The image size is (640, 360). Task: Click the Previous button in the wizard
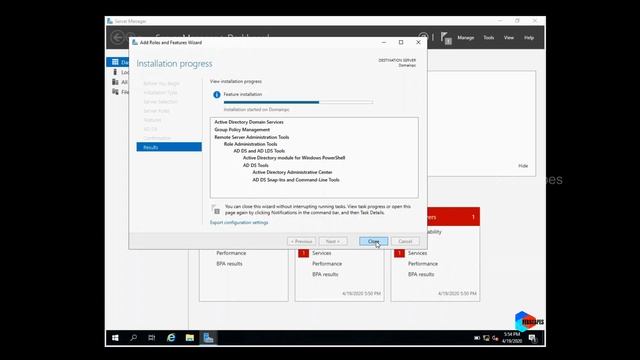point(301,241)
